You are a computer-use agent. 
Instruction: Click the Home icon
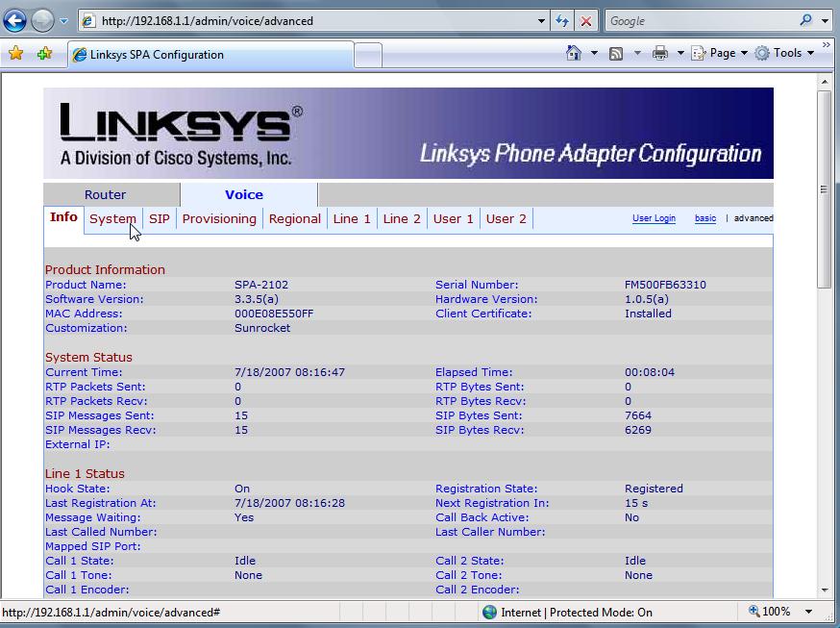574,53
